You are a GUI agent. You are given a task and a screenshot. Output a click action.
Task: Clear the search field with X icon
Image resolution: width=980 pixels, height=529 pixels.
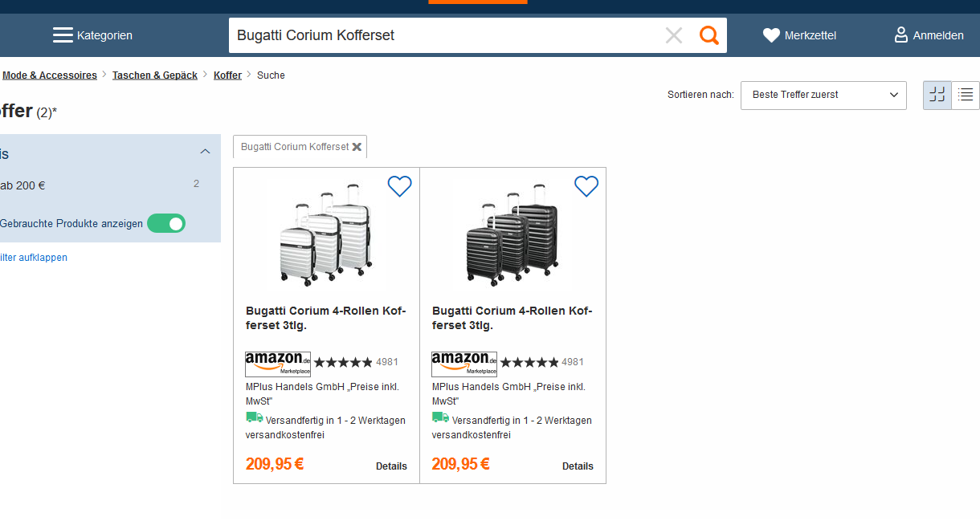point(674,35)
